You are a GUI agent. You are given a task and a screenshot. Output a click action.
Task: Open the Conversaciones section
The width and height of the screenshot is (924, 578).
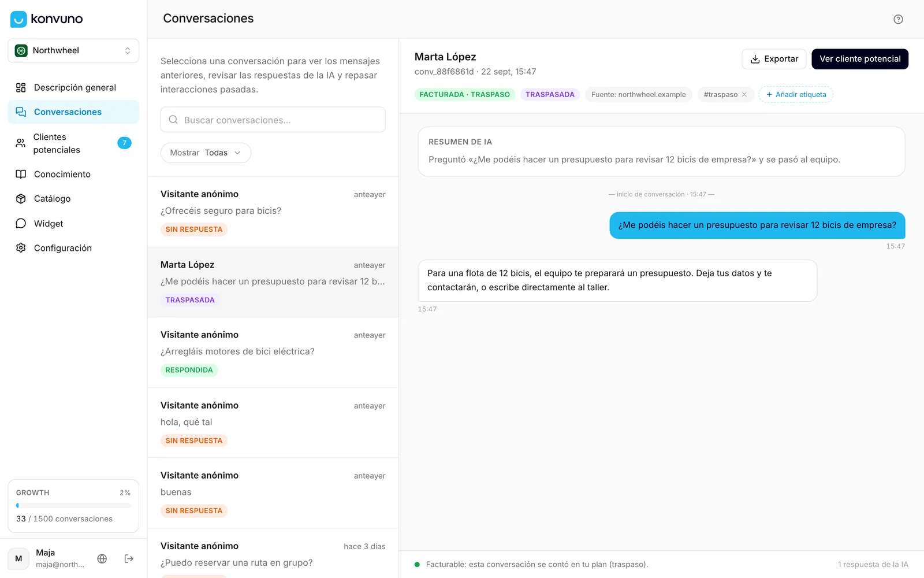click(73, 112)
